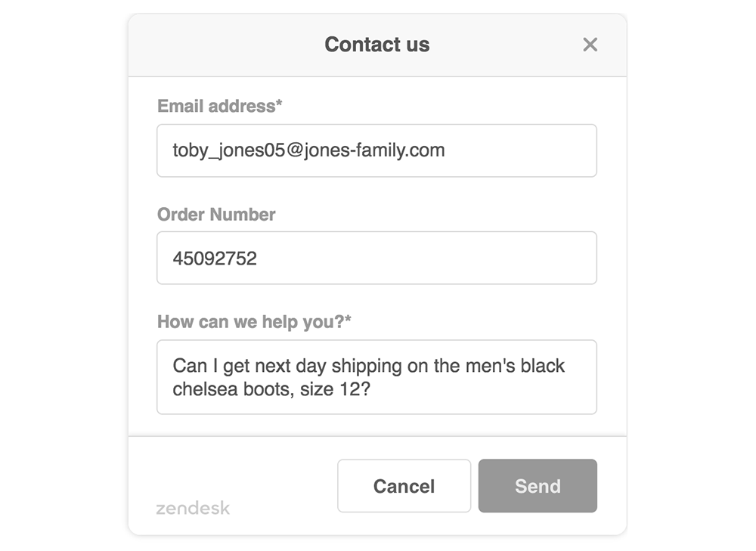756x551 pixels.
Task: Focus the Email address input field
Action: click(x=376, y=150)
